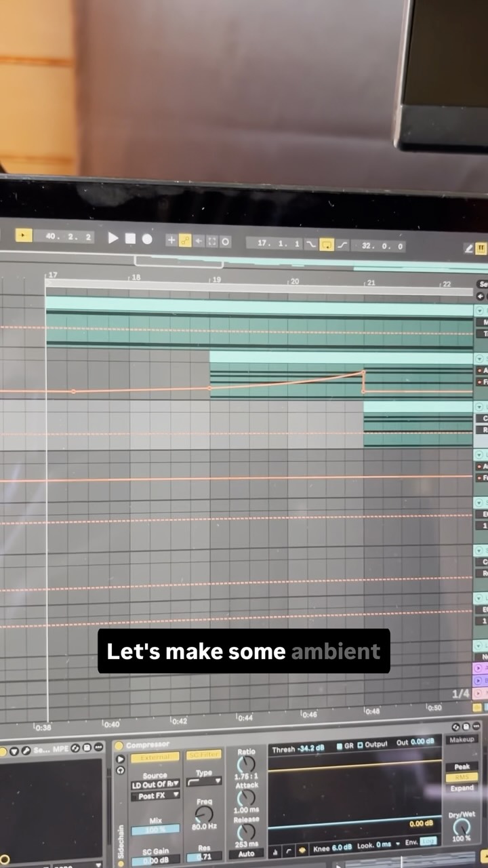The image size is (488, 868).
Task: Open the sidechain filter Type dropdown
Action: pyautogui.click(x=203, y=782)
